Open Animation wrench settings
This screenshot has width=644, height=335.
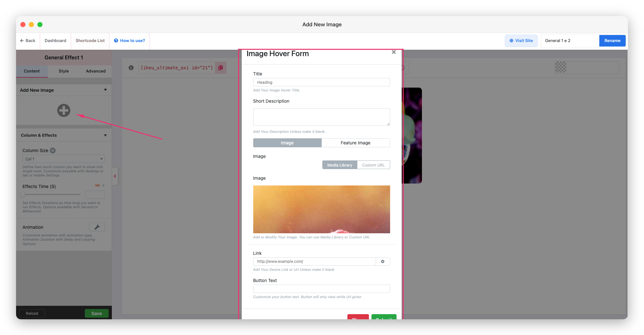coord(97,227)
